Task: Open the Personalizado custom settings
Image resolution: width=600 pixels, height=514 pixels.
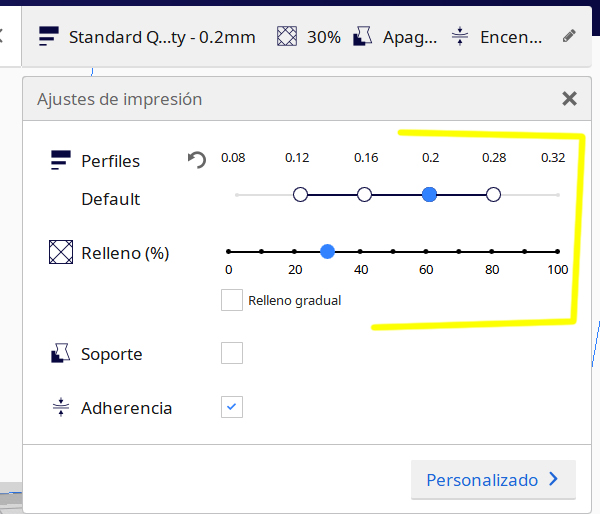Action: pyautogui.click(x=493, y=480)
